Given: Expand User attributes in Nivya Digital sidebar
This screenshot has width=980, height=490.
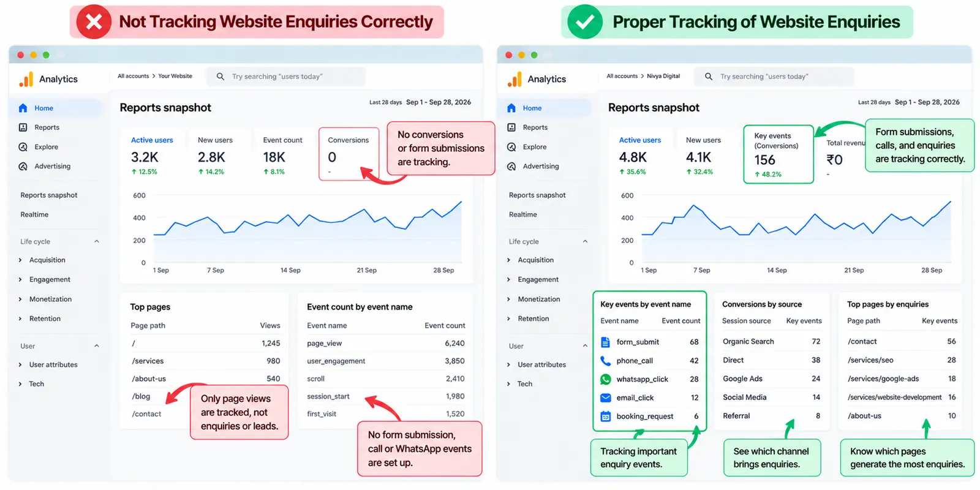Looking at the screenshot, I should click(x=508, y=365).
